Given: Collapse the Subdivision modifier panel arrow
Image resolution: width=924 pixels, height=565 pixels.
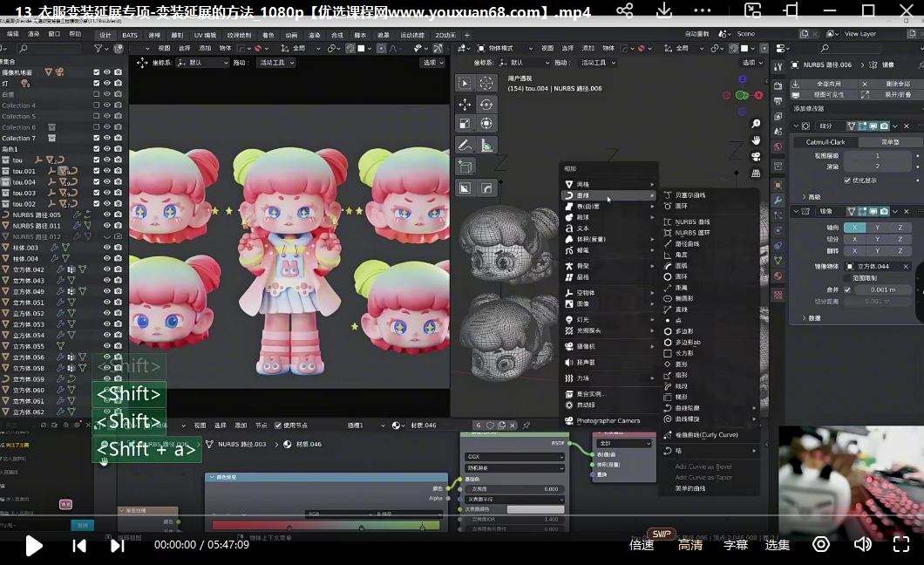Looking at the screenshot, I should pos(796,126).
